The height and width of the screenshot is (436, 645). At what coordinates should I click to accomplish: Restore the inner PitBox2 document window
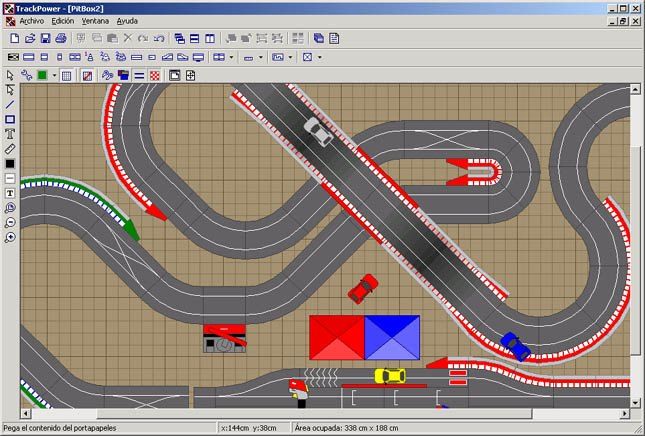(624, 21)
